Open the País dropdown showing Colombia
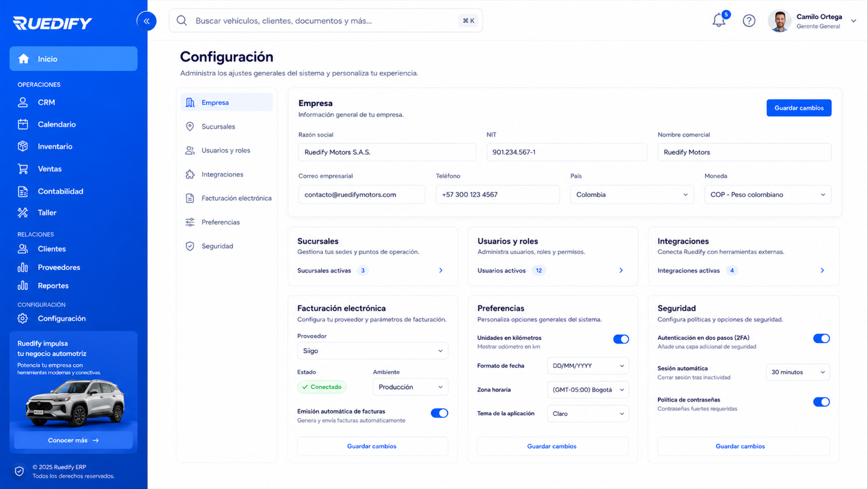 tap(632, 194)
